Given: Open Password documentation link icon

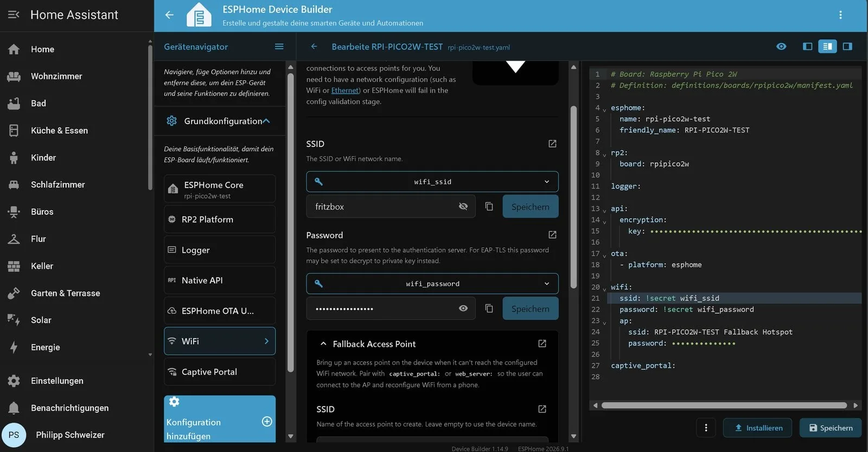Looking at the screenshot, I should pos(552,235).
